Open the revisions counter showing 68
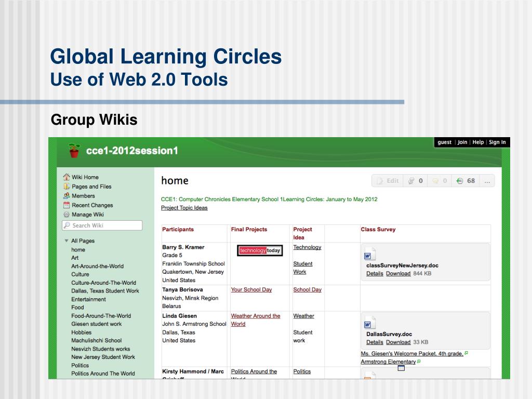Image resolution: width=532 pixels, height=399 pixels. pos(465,181)
